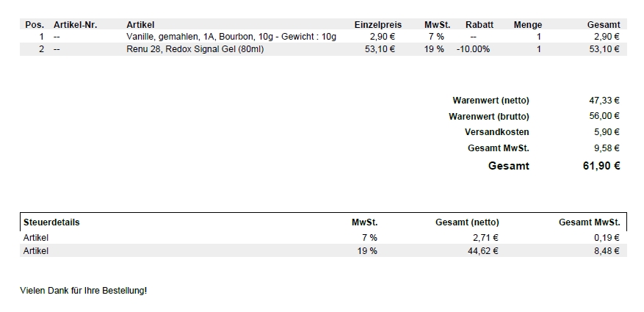Click the Einzelpreis column header
Screen dimensions: 644x312
[x=378, y=25]
